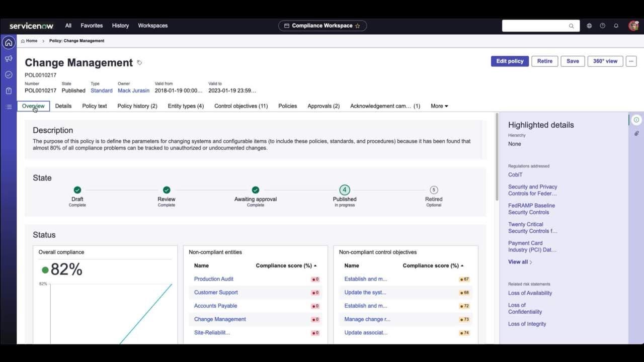644x362 pixels.
Task: Click the Draft complete step icon
Action: click(77, 190)
